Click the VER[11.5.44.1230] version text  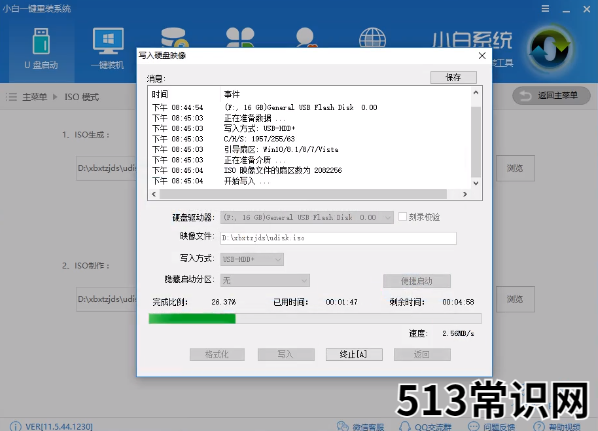(x=59, y=426)
